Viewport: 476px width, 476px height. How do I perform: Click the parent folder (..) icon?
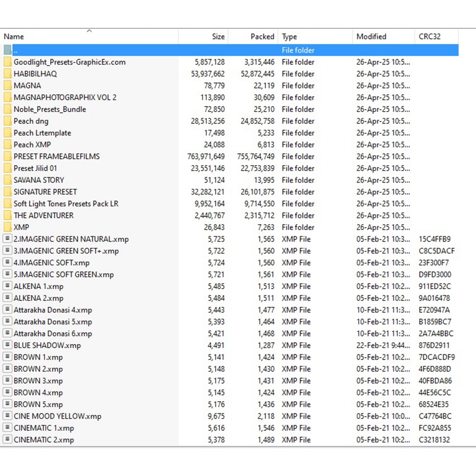click(7, 50)
